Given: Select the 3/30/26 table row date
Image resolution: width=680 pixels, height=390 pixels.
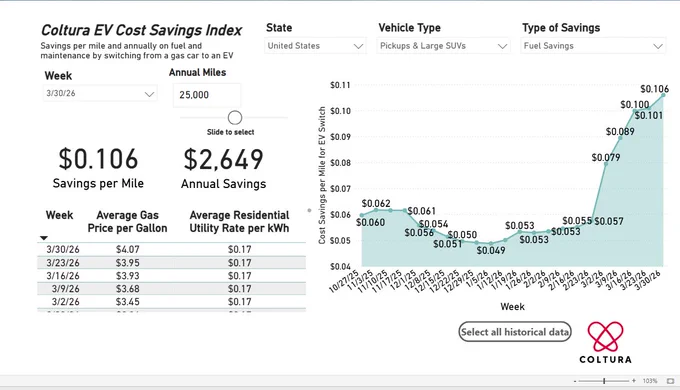Looking at the screenshot, I should pyautogui.click(x=63, y=249).
